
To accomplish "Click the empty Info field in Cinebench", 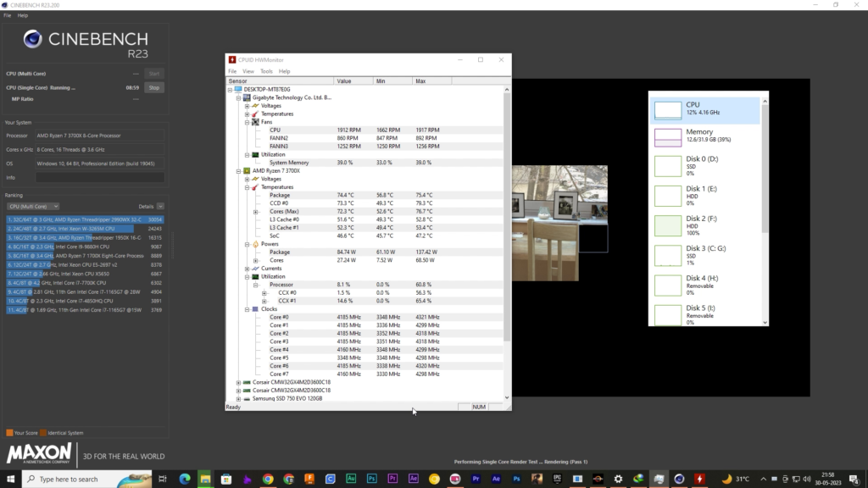I will pyautogui.click(x=100, y=178).
